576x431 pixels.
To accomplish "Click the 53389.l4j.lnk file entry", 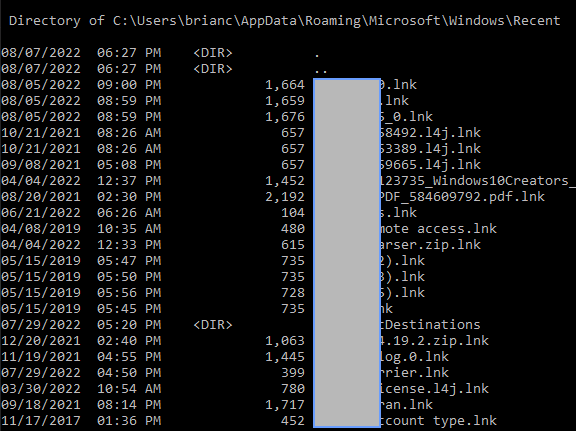I will 430,149.
